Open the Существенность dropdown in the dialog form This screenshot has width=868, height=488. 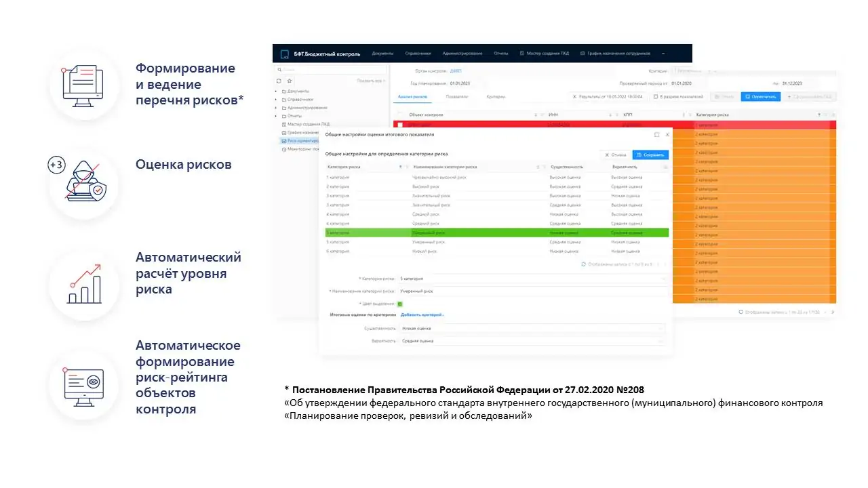(x=532, y=328)
